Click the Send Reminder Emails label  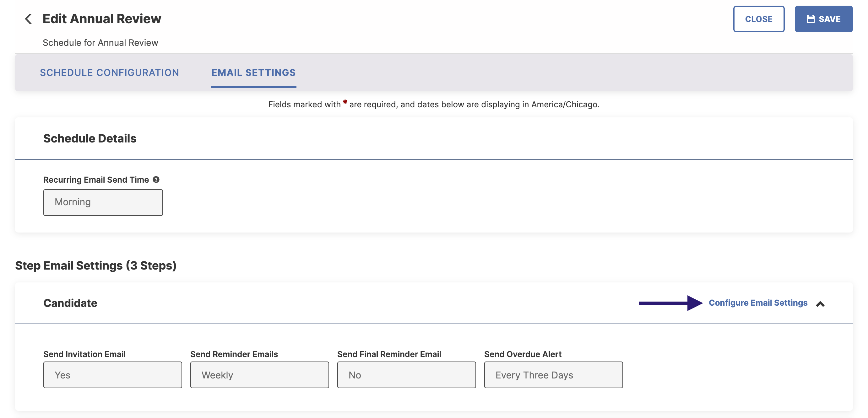234,354
